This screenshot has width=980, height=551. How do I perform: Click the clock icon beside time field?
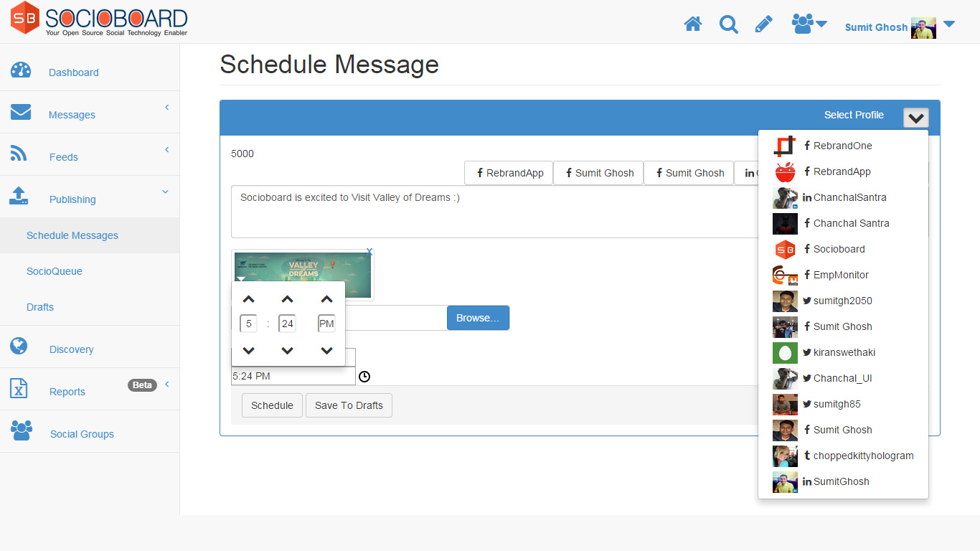pos(364,377)
